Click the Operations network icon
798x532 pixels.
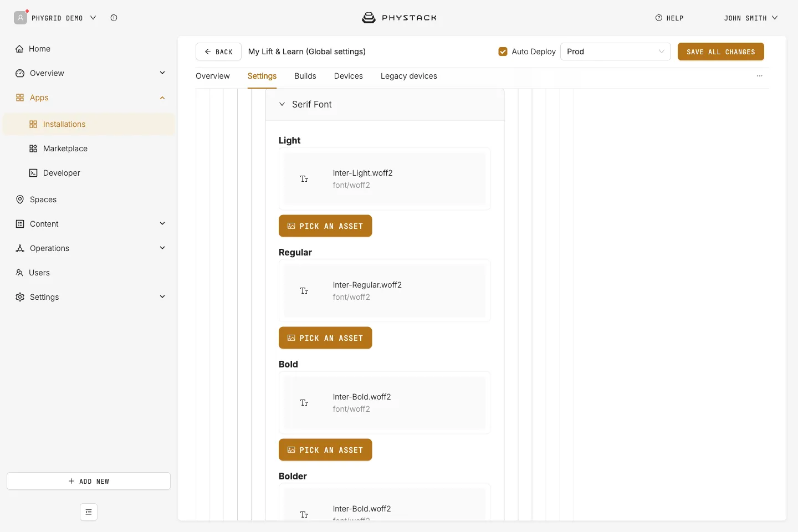(x=20, y=248)
